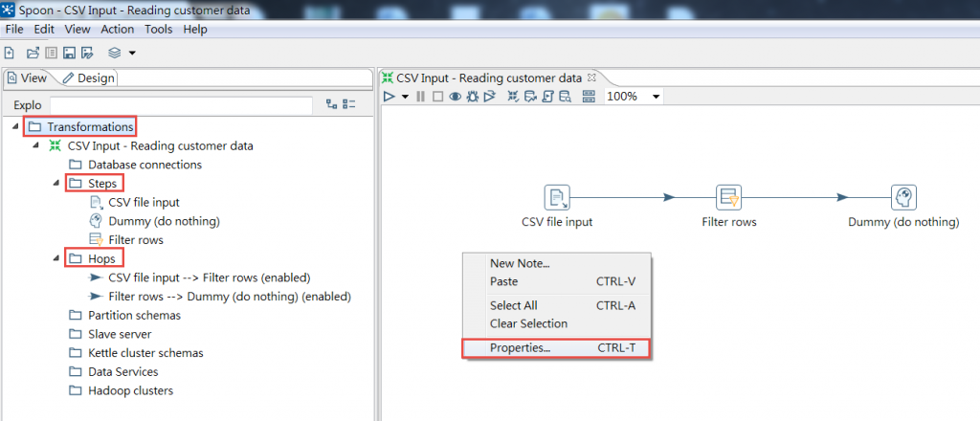Stop the running transformation

click(437, 97)
